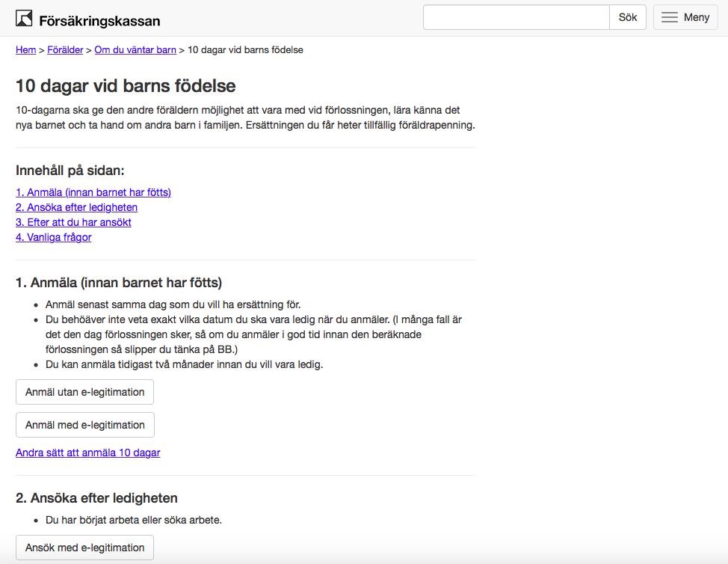Jump to Vanliga frågor contents link
728x564 pixels.
(54, 237)
